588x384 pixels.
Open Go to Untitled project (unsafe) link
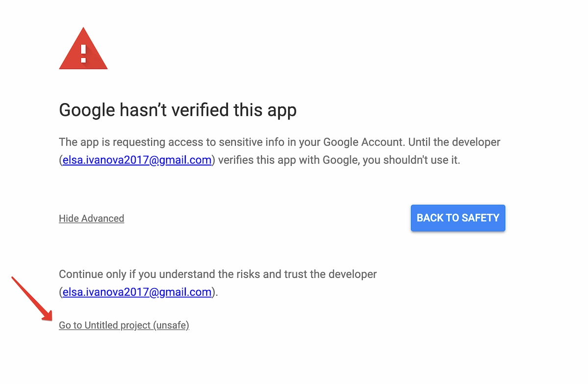tap(124, 325)
